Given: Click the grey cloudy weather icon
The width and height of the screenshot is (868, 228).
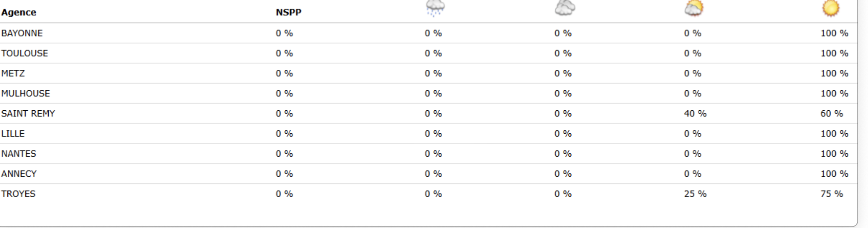Looking at the screenshot, I should point(565,8).
